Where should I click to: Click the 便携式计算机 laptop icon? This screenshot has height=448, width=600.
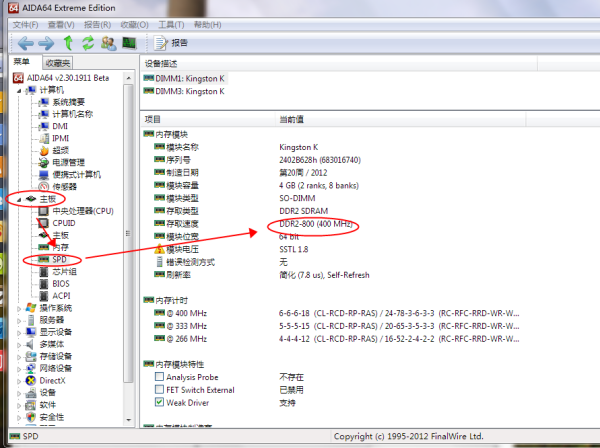point(44,175)
